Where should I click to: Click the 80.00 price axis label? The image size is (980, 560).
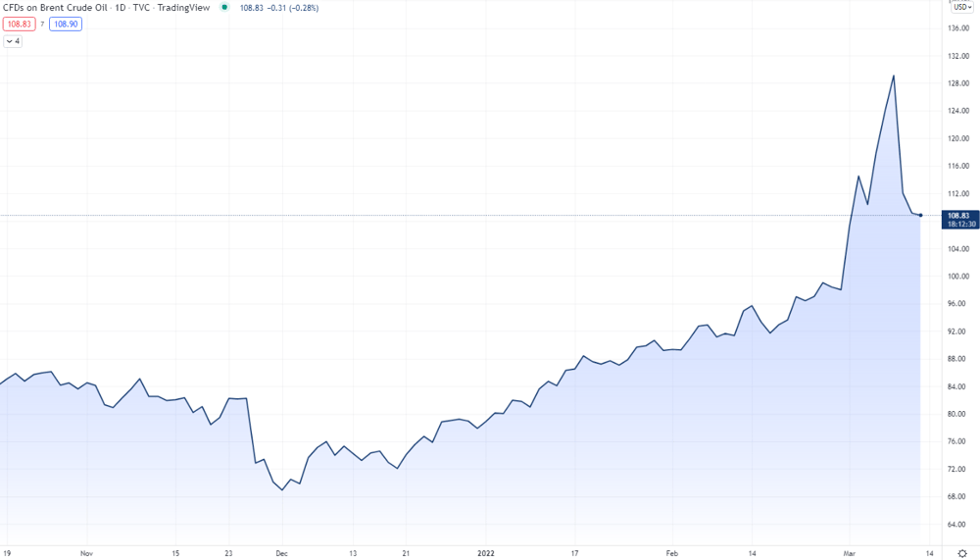[x=958, y=414]
